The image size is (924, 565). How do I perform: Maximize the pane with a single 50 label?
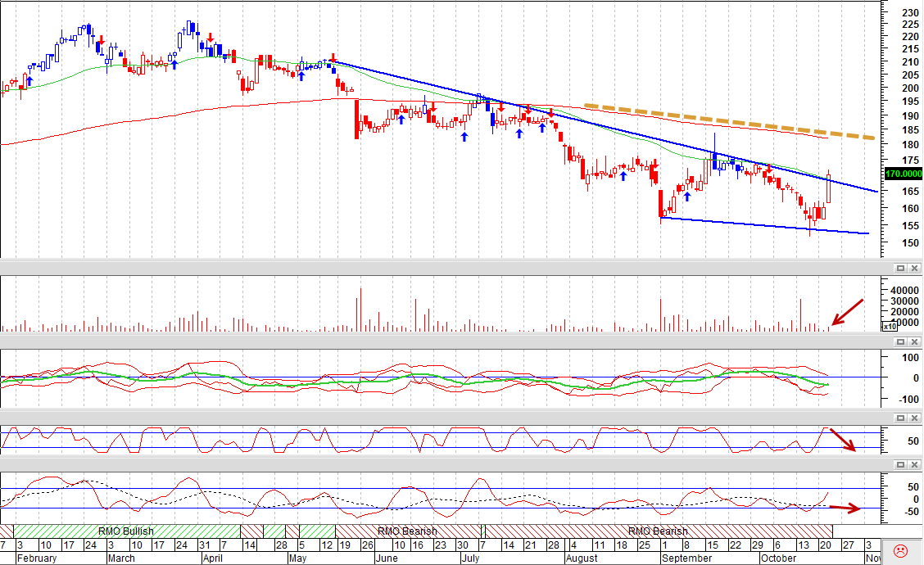(900, 418)
